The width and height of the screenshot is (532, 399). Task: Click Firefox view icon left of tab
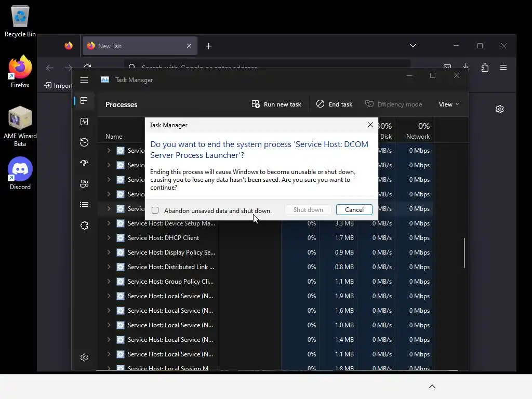[69, 46]
